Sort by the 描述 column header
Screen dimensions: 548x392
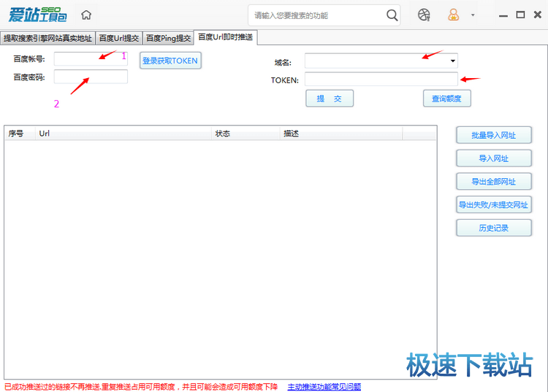[341, 134]
